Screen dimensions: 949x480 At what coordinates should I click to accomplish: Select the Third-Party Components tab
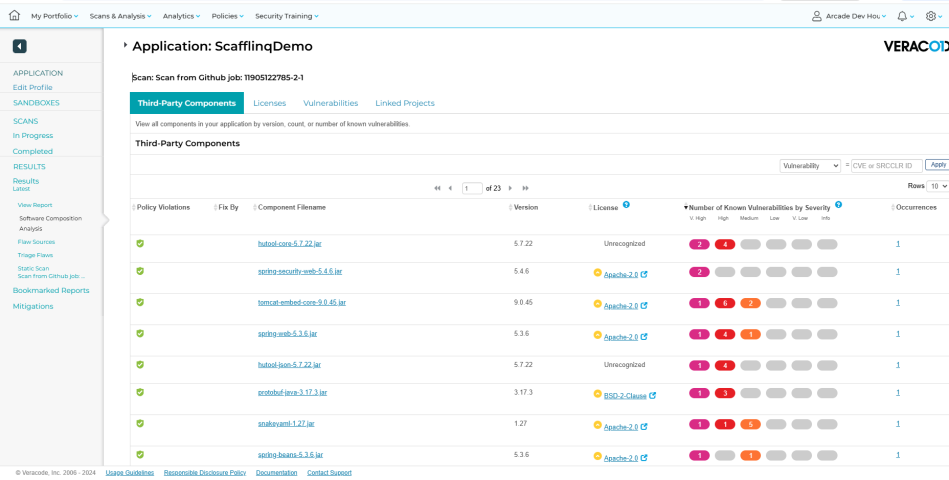coord(186,103)
